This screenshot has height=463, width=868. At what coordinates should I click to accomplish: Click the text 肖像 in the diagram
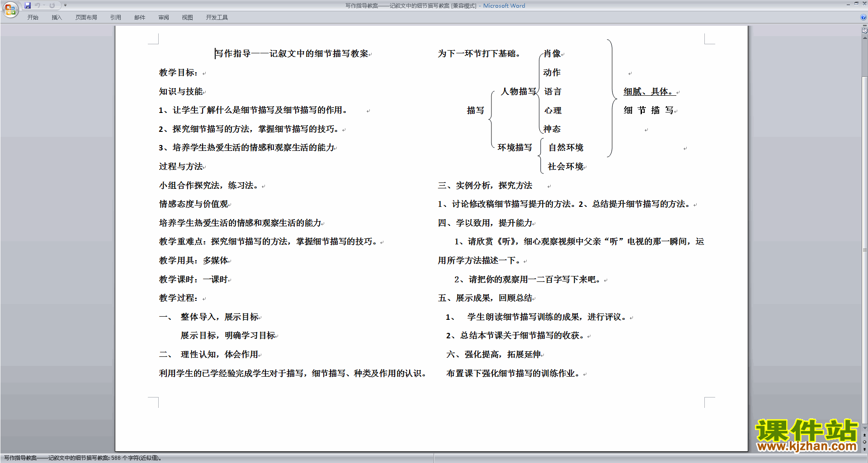tap(552, 54)
